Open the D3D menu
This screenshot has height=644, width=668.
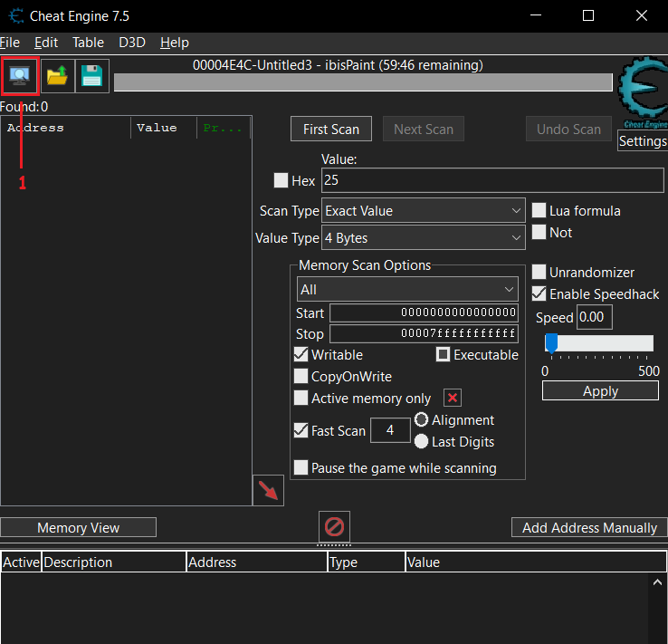pos(132,43)
